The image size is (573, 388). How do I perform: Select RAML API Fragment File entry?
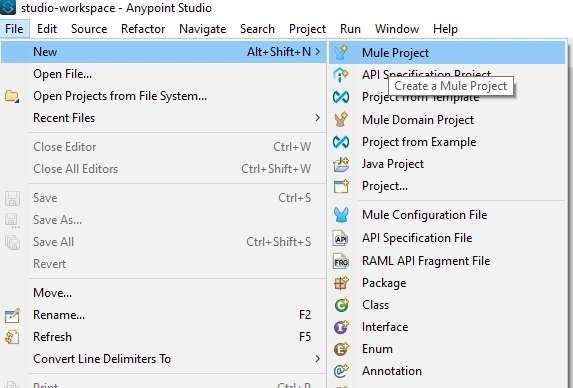(447, 261)
